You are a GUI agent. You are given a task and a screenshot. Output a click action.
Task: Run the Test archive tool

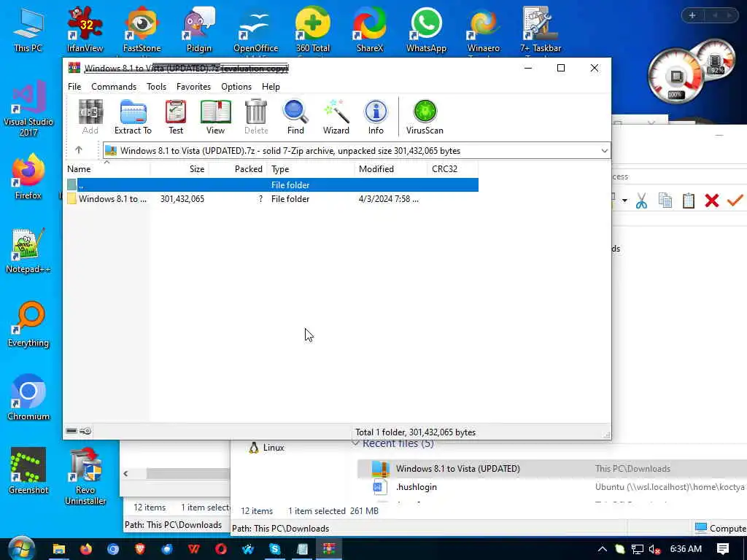click(x=176, y=117)
